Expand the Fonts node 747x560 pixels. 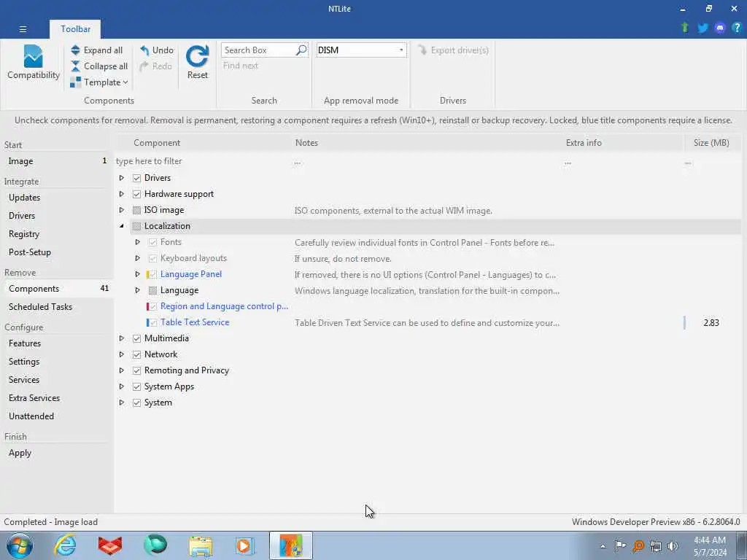138,242
